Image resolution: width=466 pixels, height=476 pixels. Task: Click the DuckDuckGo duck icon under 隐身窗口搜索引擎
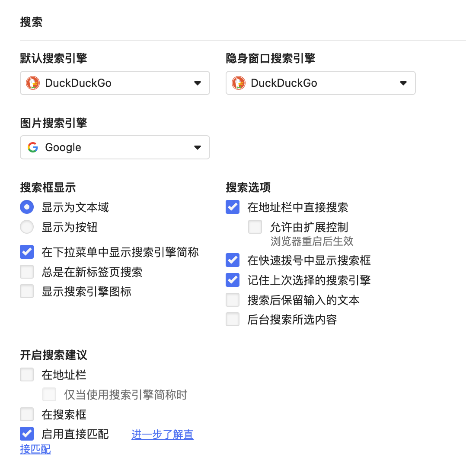(x=239, y=83)
